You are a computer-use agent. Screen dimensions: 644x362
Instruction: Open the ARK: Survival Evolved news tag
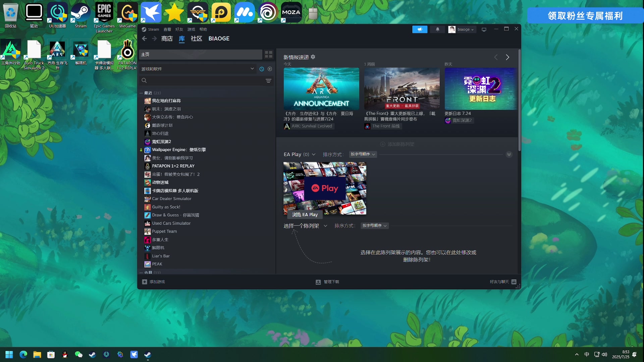tap(309, 126)
